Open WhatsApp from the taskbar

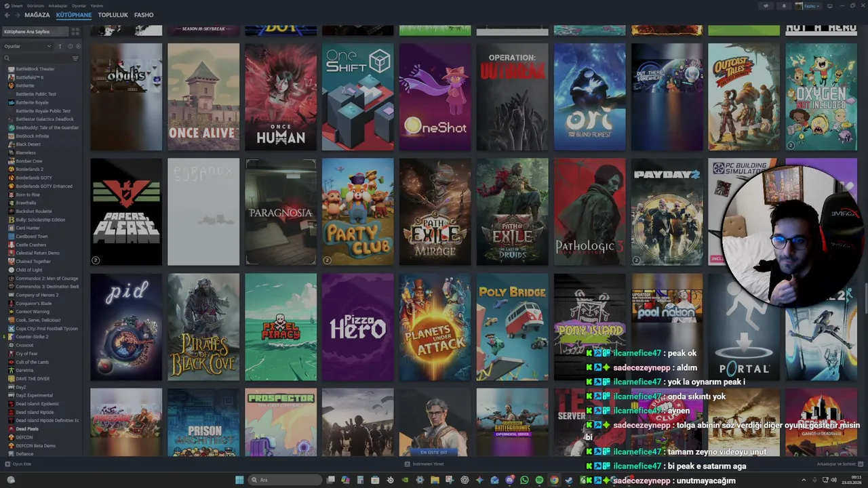(x=524, y=480)
